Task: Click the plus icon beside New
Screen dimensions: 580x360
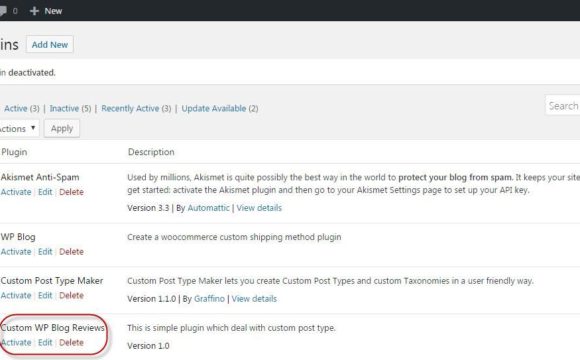Action: tap(34, 11)
